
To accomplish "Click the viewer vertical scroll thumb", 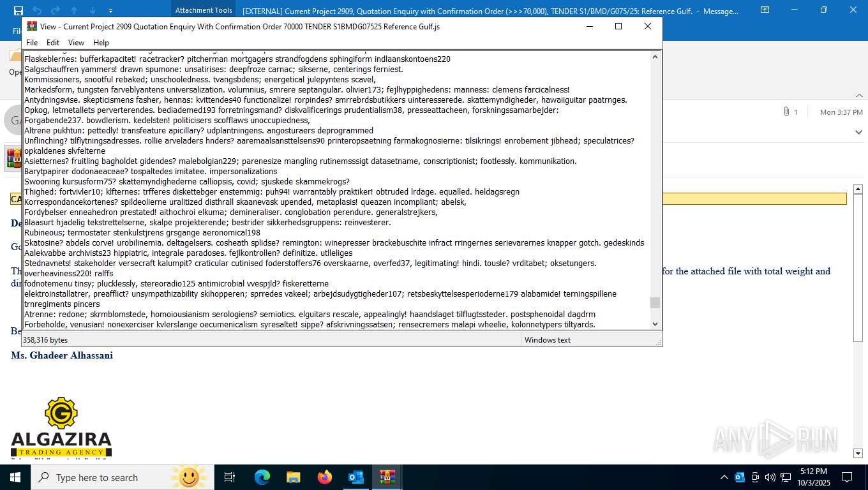I will (x=655, y=302).
